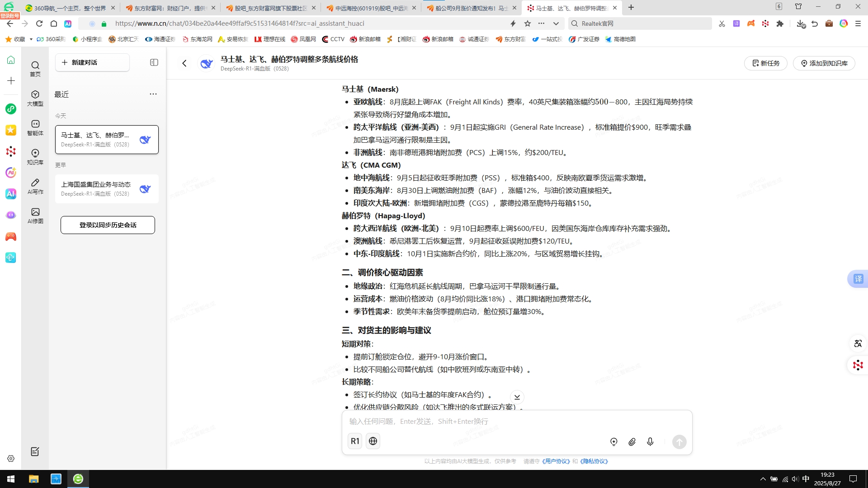Select the 马士基、达飞、赫伯罗 conversation
The image size is (868, 488).
[x=107, y=140]
